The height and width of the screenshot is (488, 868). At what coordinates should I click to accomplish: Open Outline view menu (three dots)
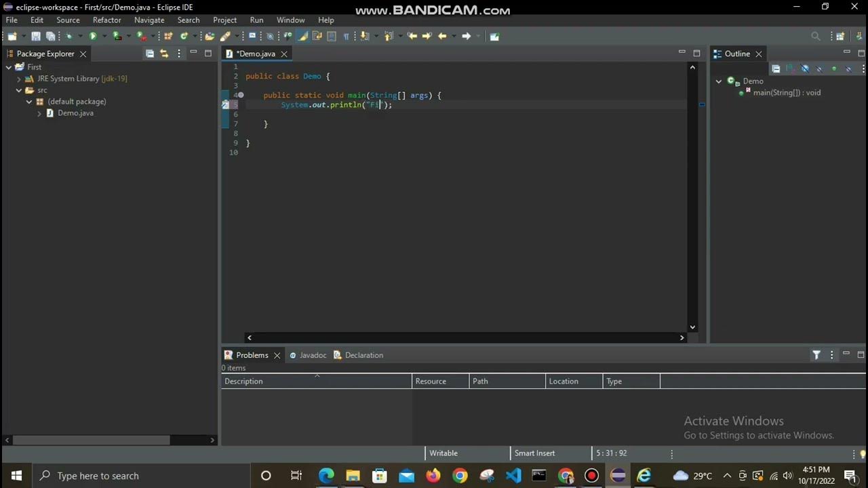tap(864, 68)
